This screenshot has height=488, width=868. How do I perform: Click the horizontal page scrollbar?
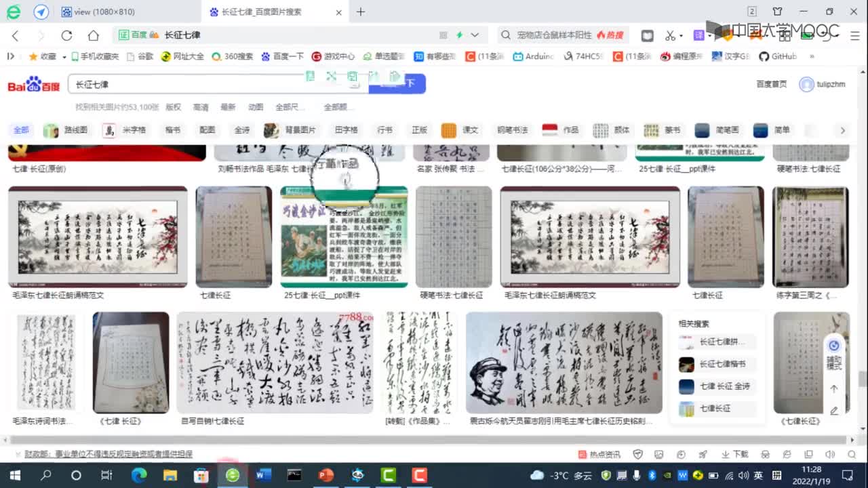coord(429,439)
